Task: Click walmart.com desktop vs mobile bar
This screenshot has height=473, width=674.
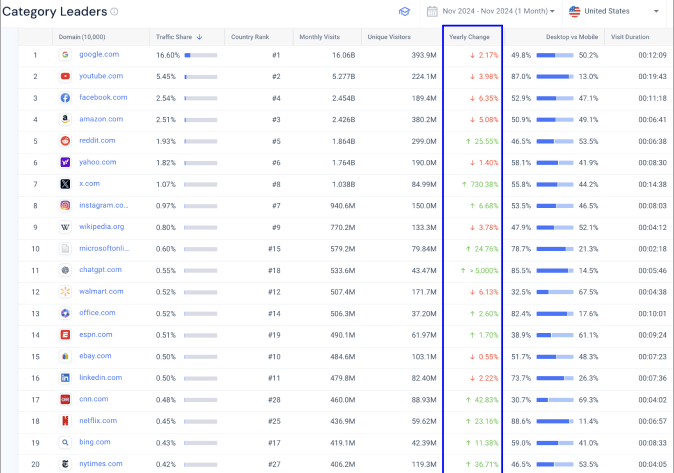Action: click(555, 292)
